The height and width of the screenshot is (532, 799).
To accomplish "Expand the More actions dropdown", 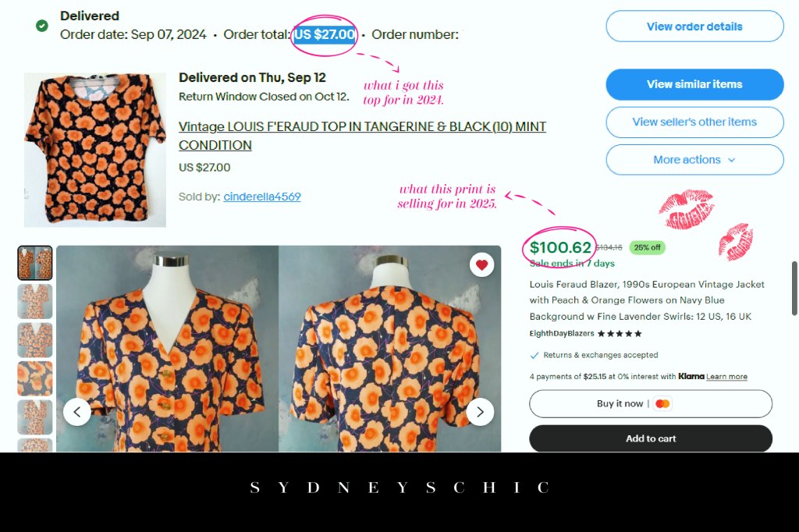I will [694, 159].
